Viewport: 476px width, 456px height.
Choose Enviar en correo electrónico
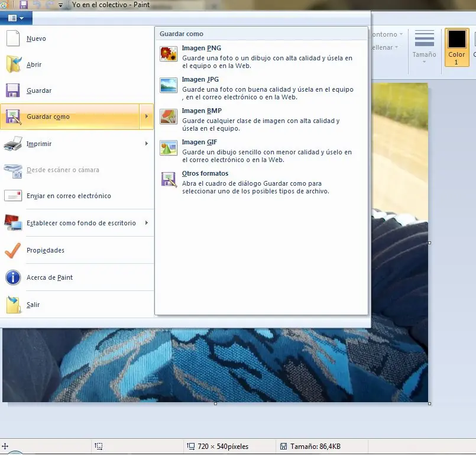(x=77, y=196)
